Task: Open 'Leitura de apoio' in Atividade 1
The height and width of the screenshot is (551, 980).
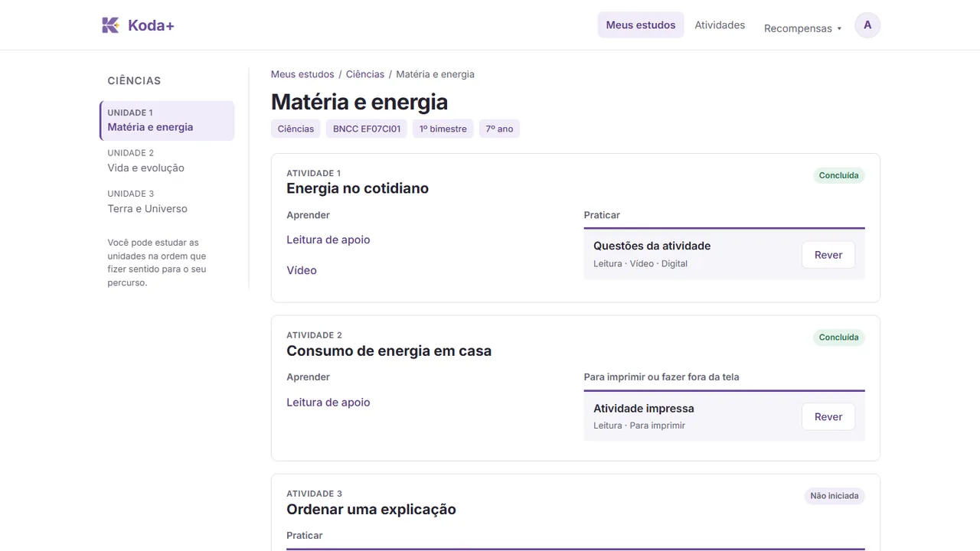Action: coord(328,240)
